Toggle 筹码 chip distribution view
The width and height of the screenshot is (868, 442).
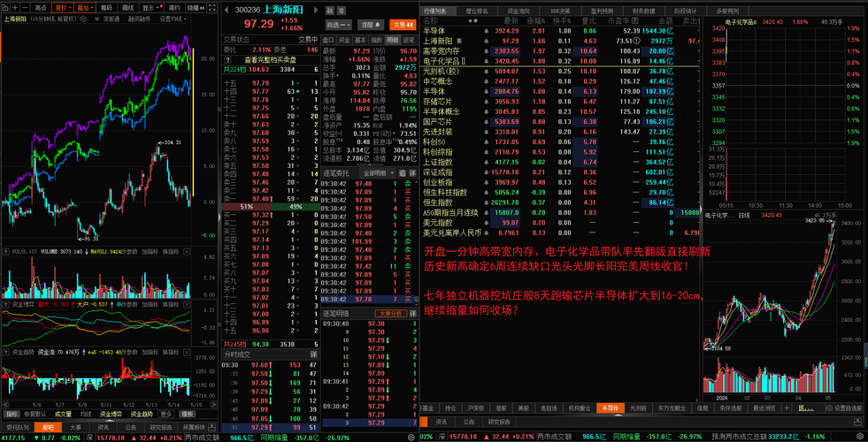tap(106, 8)
